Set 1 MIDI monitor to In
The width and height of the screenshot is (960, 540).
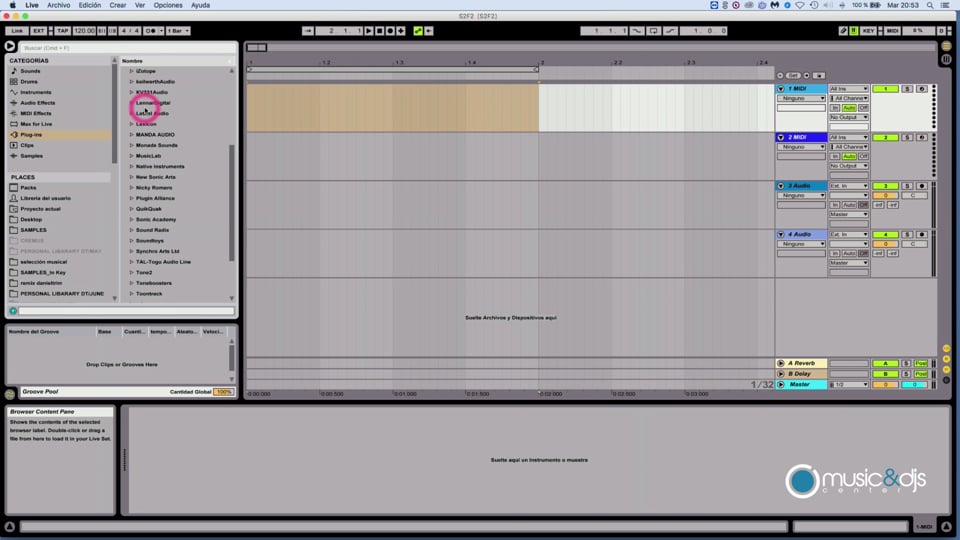coord(835,108)
